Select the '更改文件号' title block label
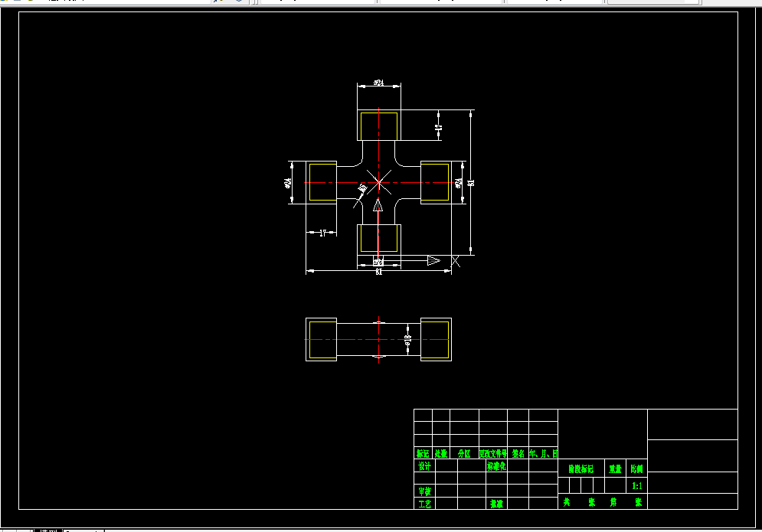Image resolution: width=762 pixels, height=532 pixels. [x=492, y=453]
